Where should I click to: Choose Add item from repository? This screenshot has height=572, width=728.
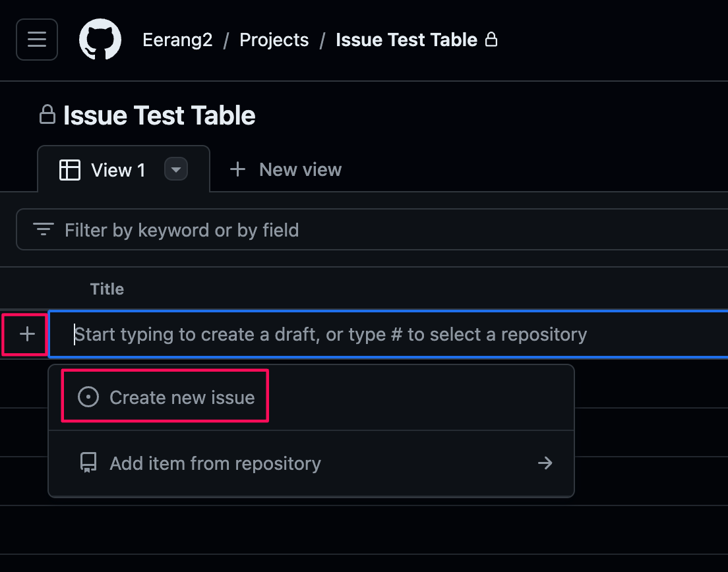click(215, 463)
